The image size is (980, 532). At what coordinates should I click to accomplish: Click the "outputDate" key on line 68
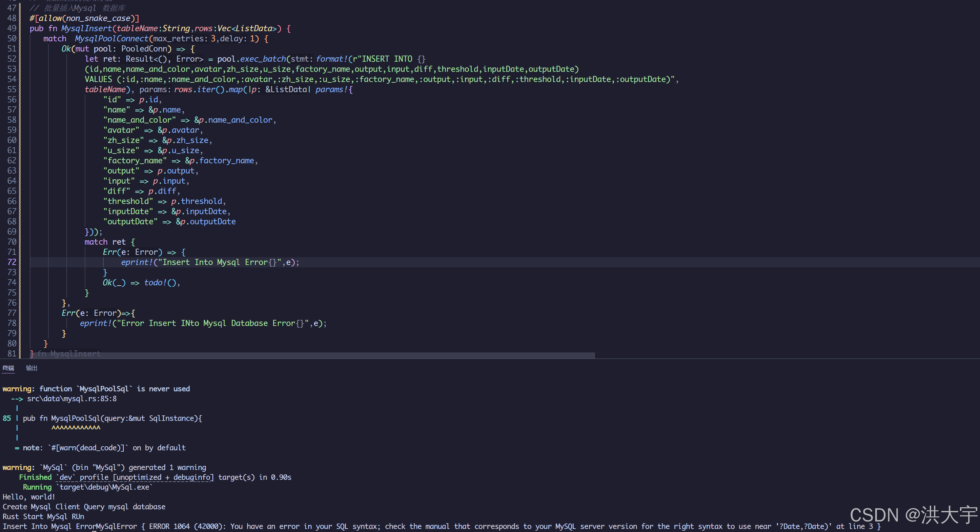130,222
